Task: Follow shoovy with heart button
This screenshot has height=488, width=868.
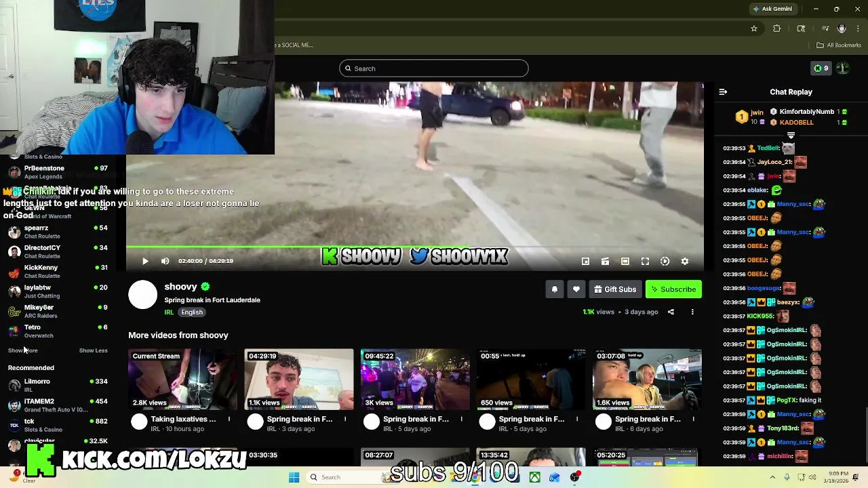Action: pyautogui.click(x=576, y=289)
